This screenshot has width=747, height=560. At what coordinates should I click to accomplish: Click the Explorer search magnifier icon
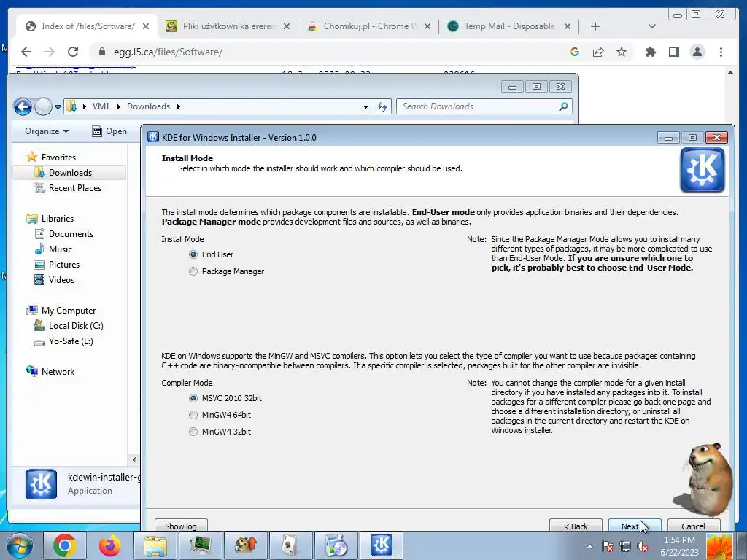pyautogui.click(x=563, y=106)
